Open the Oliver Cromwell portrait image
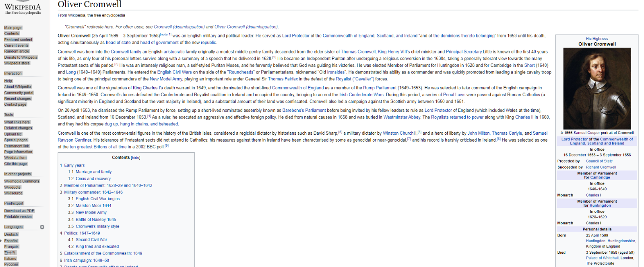The image size is (644, 267). [x=597, y=88]
